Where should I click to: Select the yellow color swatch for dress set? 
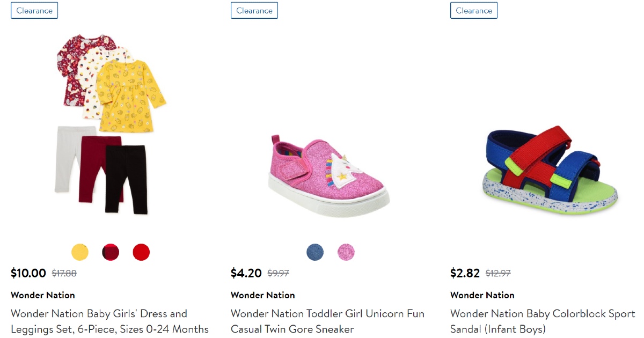pos(80,252)
